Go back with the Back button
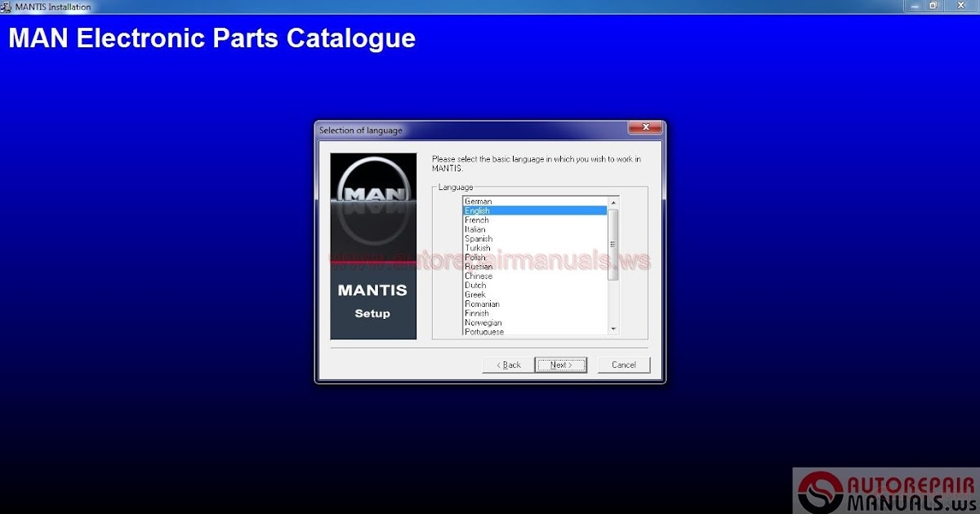Image resolution: width=980 pixels, height=514 pixels. pos(509,365)
